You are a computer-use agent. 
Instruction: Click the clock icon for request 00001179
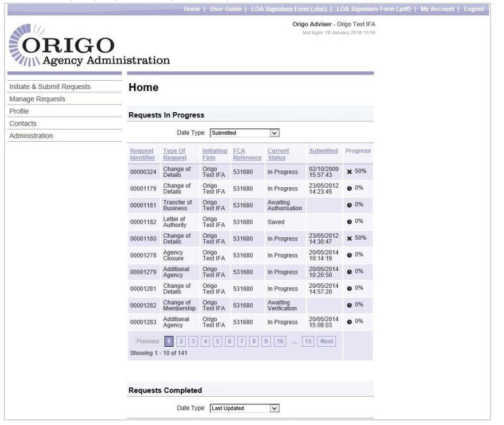pyautogui.click(x=349, y=188)
